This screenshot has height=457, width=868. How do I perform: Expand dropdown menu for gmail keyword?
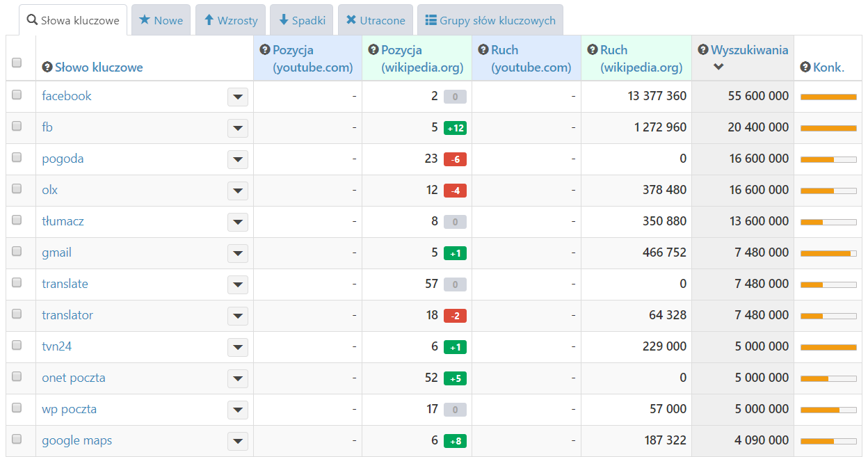[x=238, y=253]
